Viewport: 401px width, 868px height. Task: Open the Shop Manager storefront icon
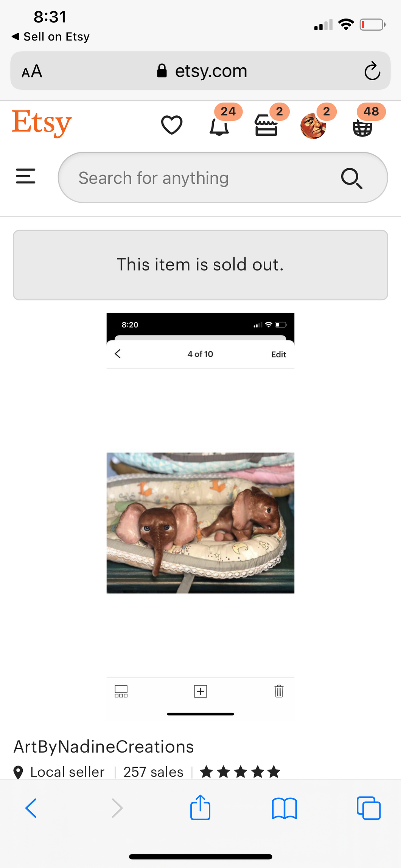pos(266,126)
